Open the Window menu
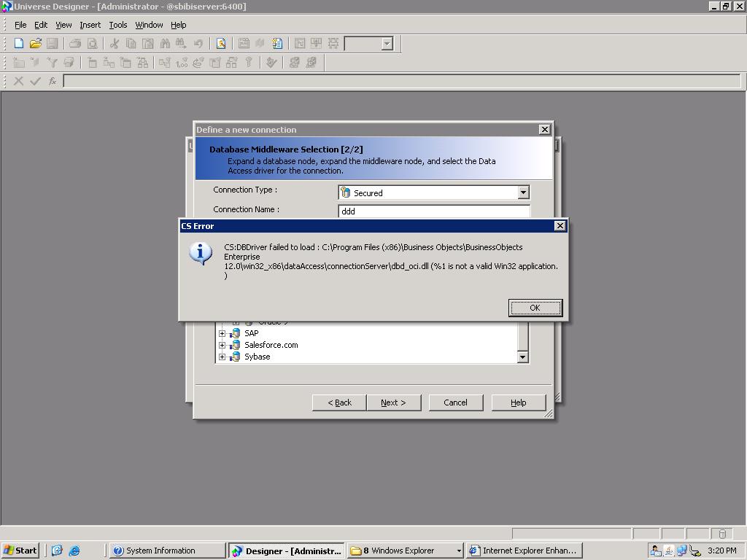 (x=149, y=25)
